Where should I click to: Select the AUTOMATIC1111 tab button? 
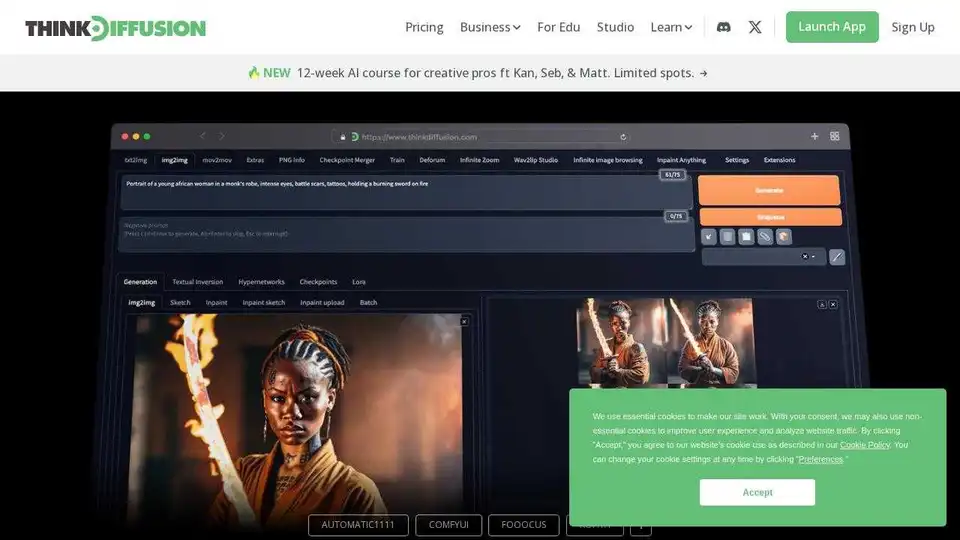coord(358,525)
